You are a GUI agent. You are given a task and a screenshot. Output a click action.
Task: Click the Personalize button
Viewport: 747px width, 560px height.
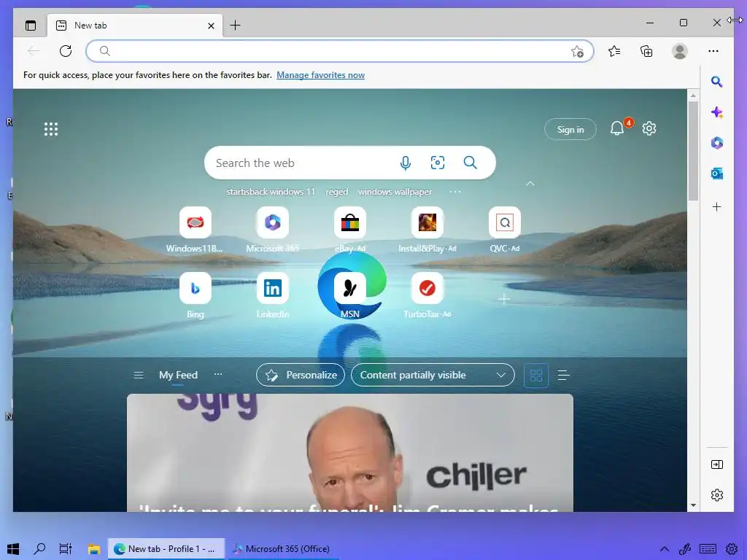pyautogui.click(x=300, y=376)
